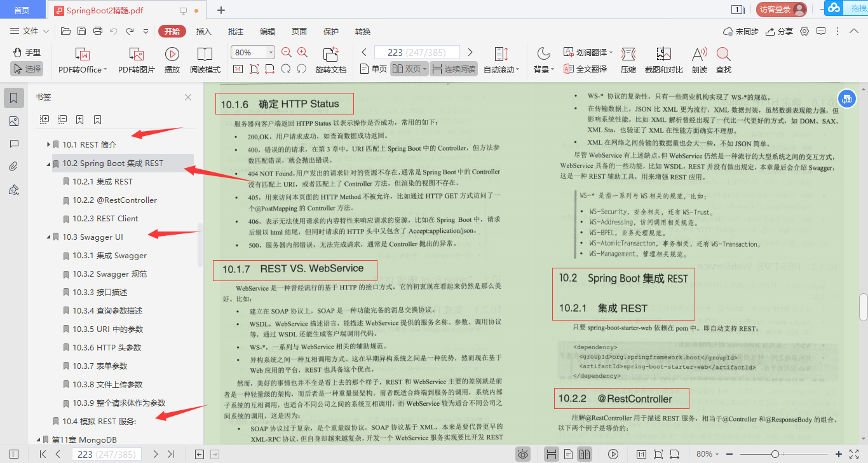868x463 pixels.
Task: Open the 文件 menu dropdown
Action: pos(31,31)
